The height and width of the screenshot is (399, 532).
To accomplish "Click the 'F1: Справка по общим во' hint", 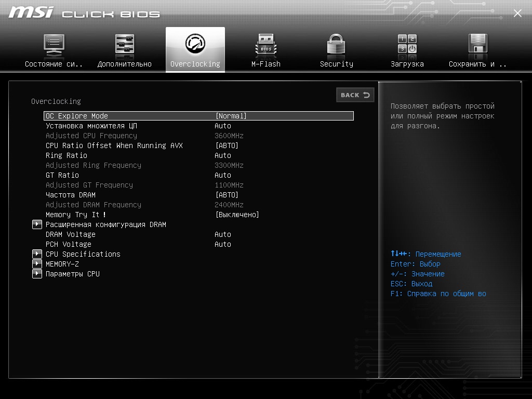I will point(438,294).
